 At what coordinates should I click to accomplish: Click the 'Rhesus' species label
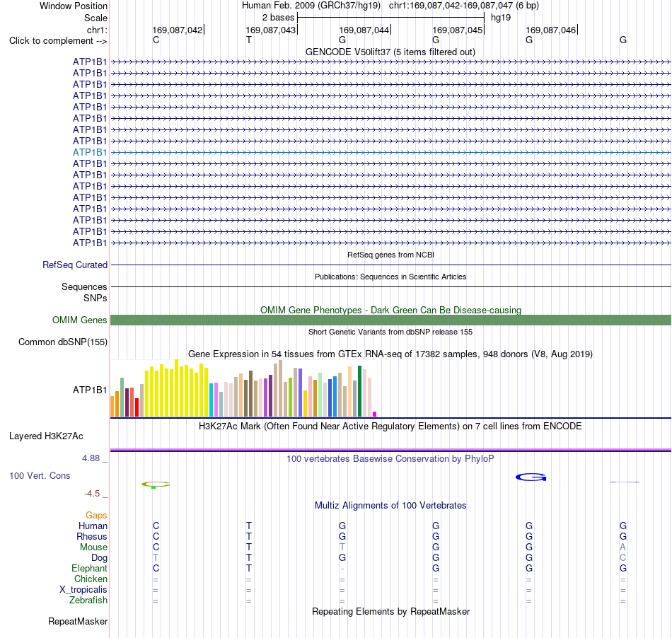point(92,536)
